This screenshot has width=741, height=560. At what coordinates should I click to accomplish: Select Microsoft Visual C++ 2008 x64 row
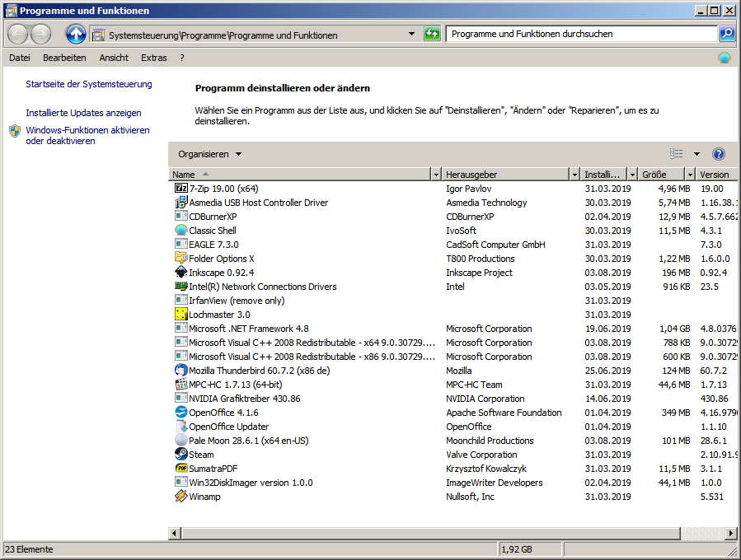453,343
